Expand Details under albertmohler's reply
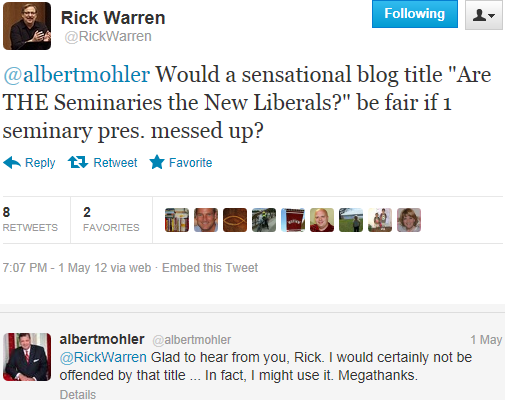This screenshot has width=505, height=400. [78, 394]
